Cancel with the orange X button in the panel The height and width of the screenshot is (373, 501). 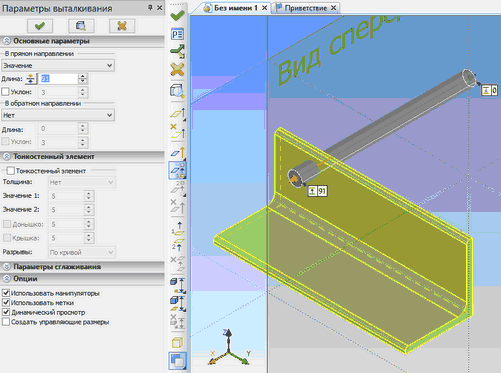[122, 26]
